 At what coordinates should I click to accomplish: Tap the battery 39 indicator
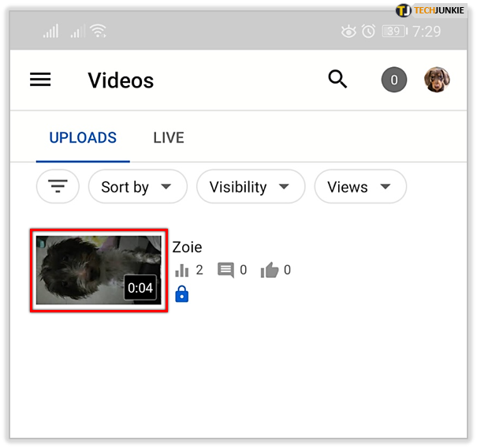point(395,32)
